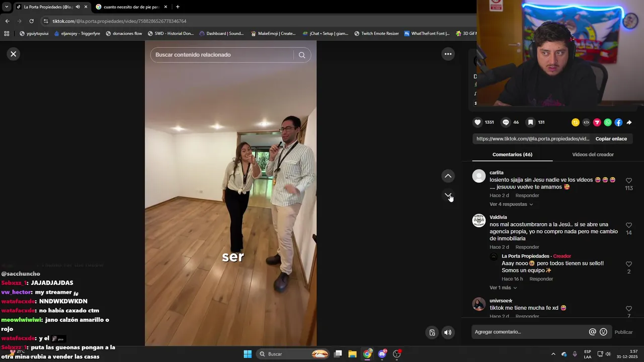The image size is (644, 362).
Task: Open 'donaciones flow' bookmark
Action: point(124,34)
